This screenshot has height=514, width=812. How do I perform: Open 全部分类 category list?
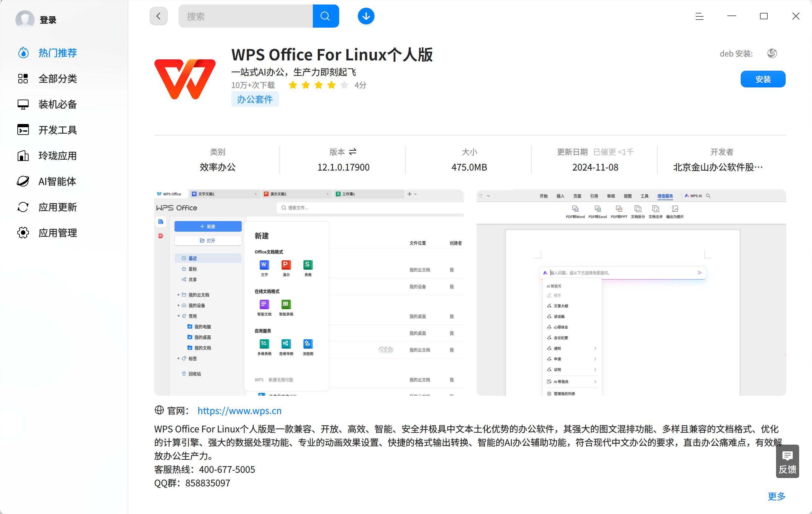(x=57, y=78)
